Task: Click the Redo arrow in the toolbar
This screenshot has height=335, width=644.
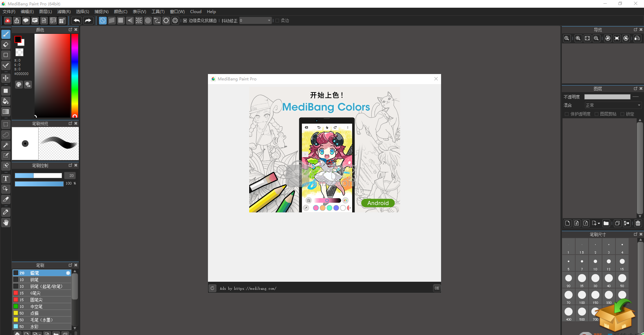Action: click(88, 20)
